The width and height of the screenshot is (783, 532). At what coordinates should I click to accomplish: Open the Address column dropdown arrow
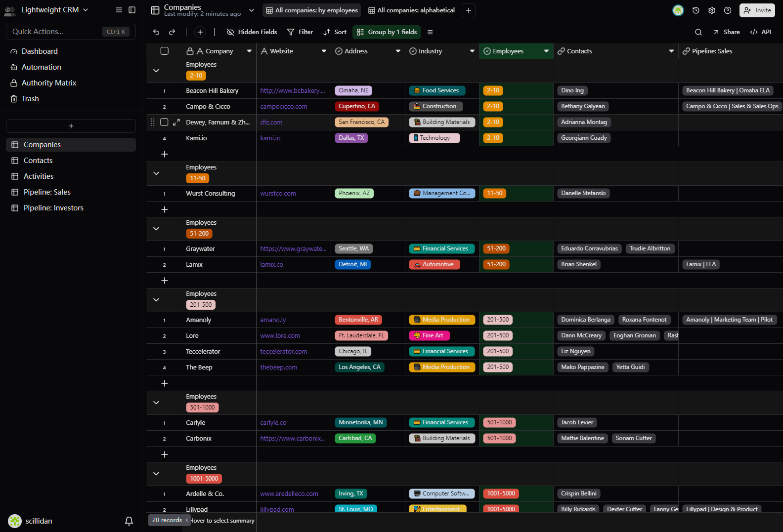coord(398,51)
